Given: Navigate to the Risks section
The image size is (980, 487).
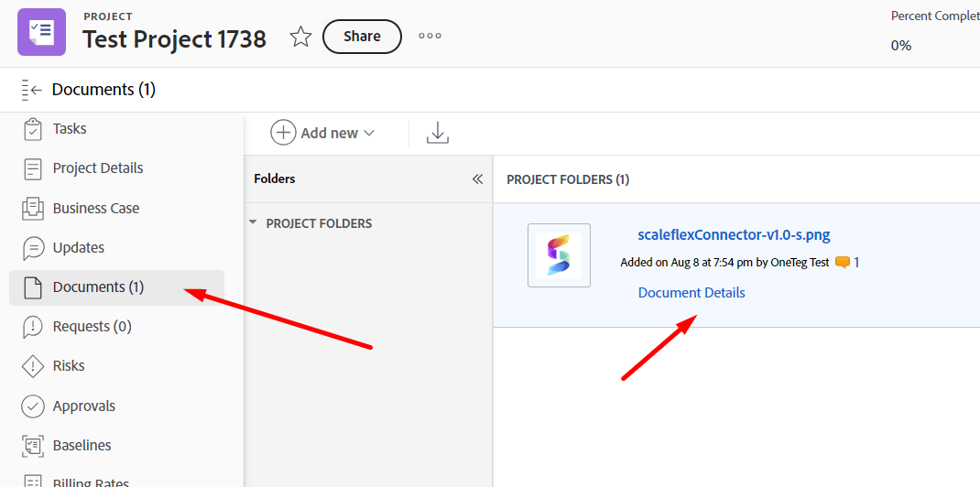Looking at the screenshot, I should pyautogui.click(x=68, y=366).
